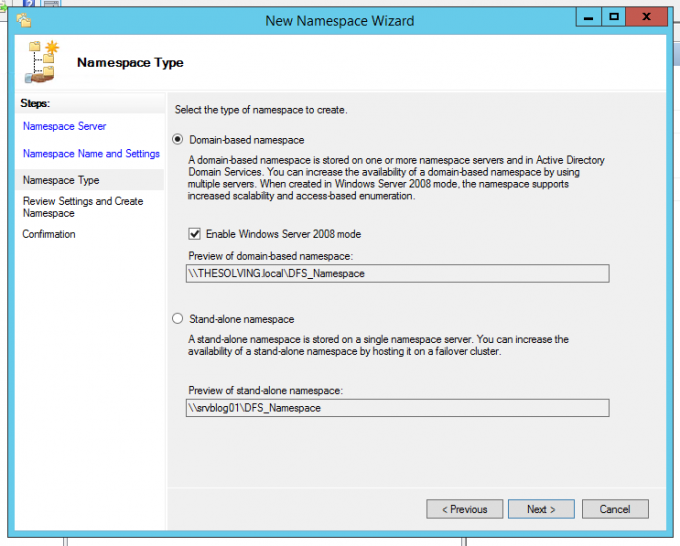Screen dimensions: 680x546
Task: Click the help icon behind the wizard
Action: (27, 4)
